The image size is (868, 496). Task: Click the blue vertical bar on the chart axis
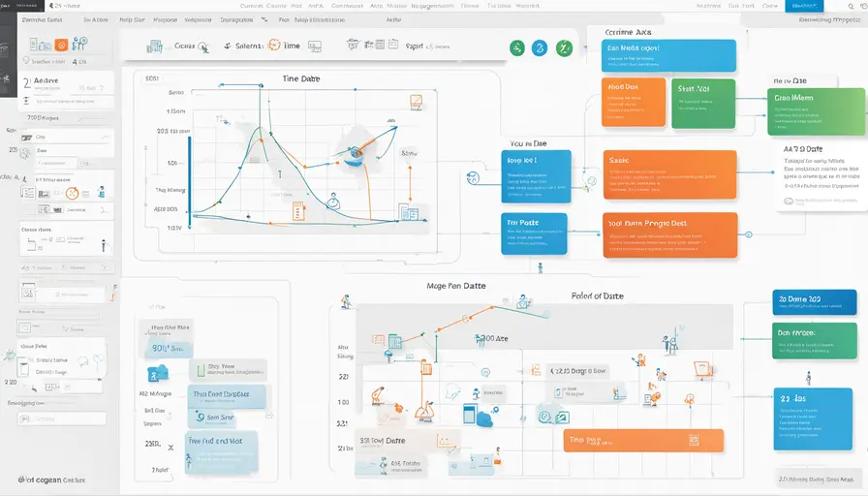tap(189, 183)
